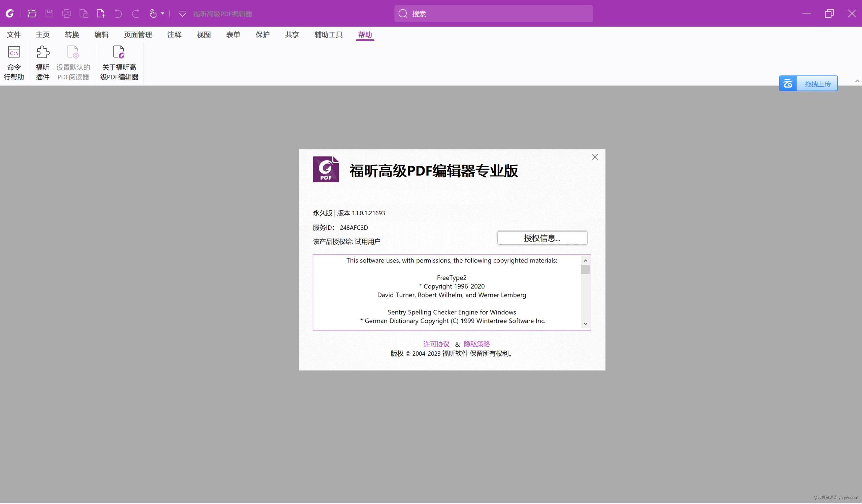The height and width of the screenshot is (504, 862).
Task: Click the FreeType2 credits line
Action: [x=452, y=278]
